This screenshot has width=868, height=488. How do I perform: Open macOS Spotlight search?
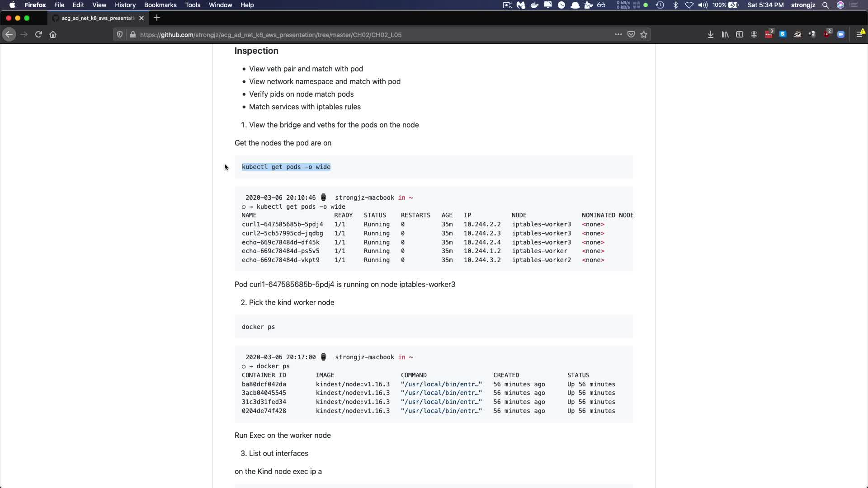pos(826,5)
